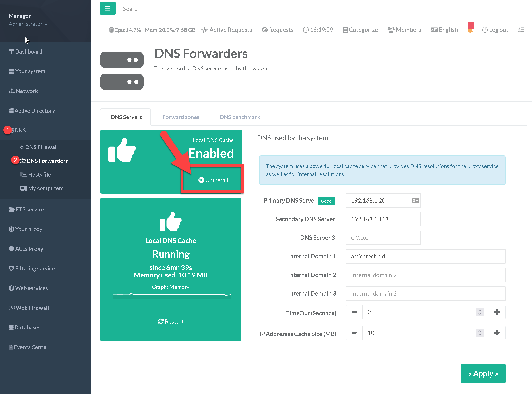
Task: Open the Members section
Action: point(404,30)
